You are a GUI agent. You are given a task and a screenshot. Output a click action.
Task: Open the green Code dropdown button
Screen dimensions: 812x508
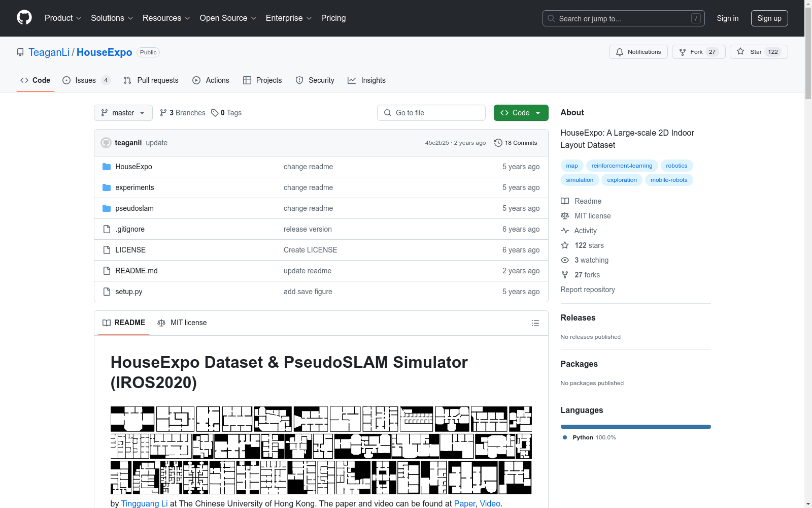[521, 113]
